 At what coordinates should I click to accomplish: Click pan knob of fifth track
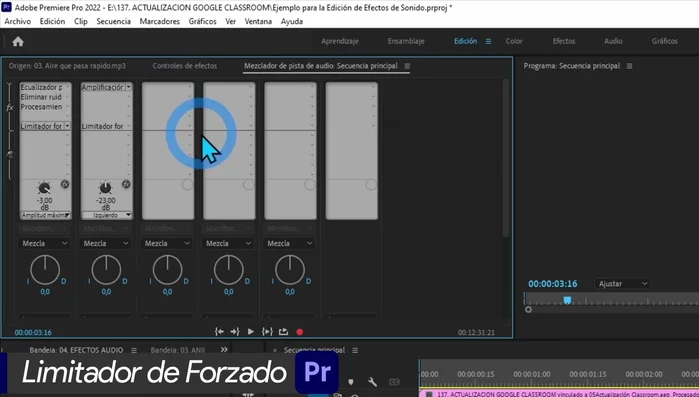tap(290, 270)
